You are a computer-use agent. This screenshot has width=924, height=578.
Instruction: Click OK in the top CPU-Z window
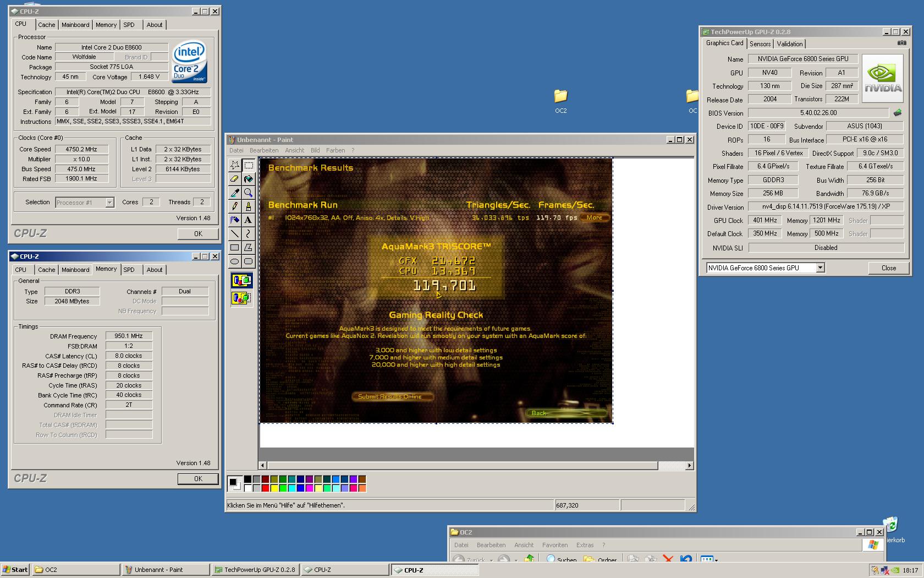point(198,234)
